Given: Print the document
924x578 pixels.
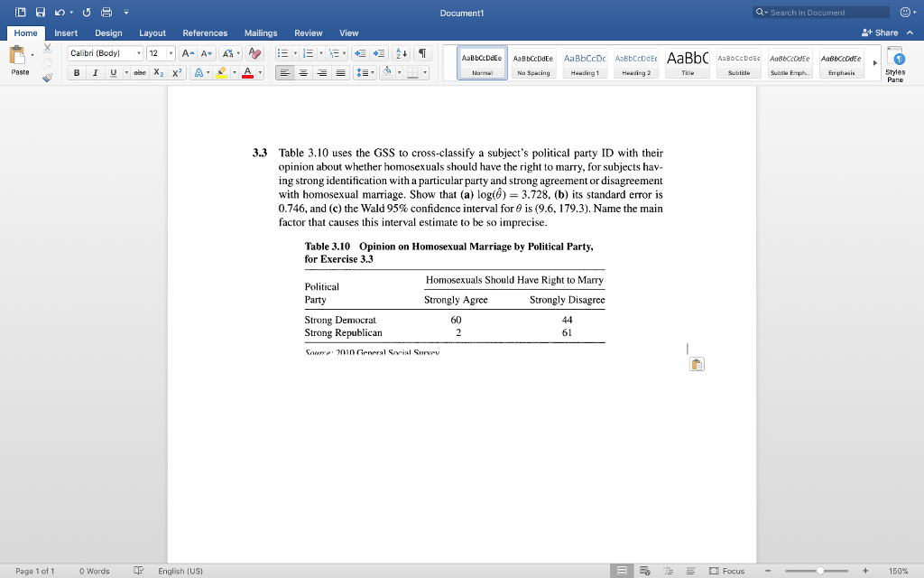Looking at the screenshot, I should [x=107, y=12].
